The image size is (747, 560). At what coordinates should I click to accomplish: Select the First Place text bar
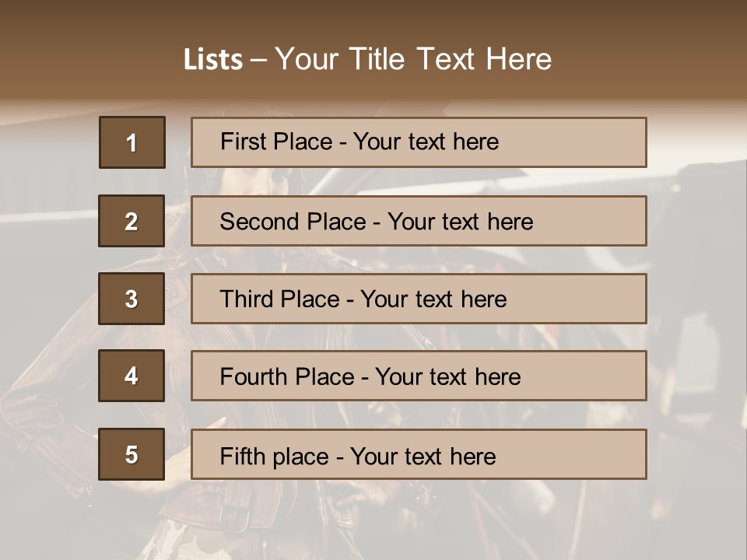(419, 142)
